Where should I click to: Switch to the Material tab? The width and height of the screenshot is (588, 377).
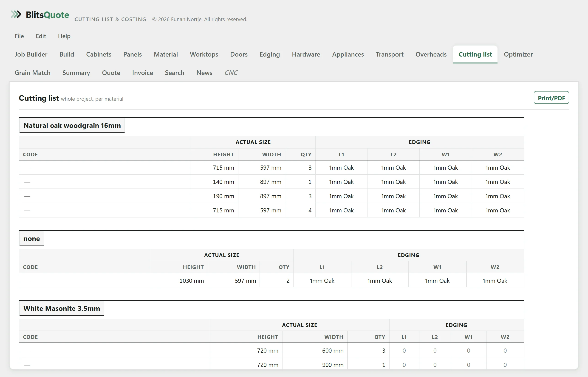[166, 54]
